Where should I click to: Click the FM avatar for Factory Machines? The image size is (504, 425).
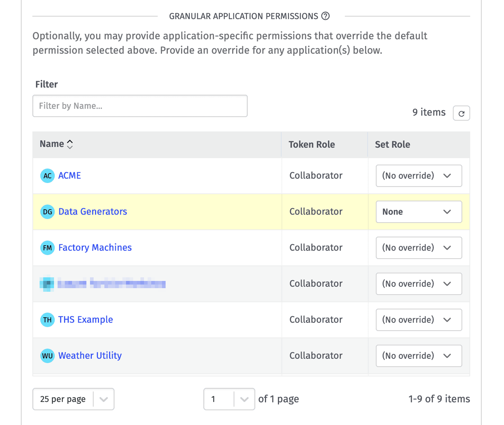tap(48, 248)
